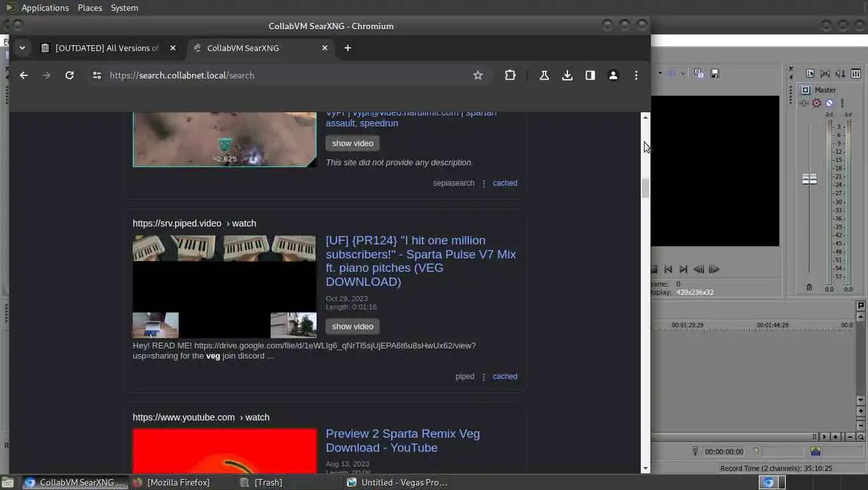
Task: Switch to Untitled - Vegas Pro in taskbar
Action: click(x=398, y=482)
